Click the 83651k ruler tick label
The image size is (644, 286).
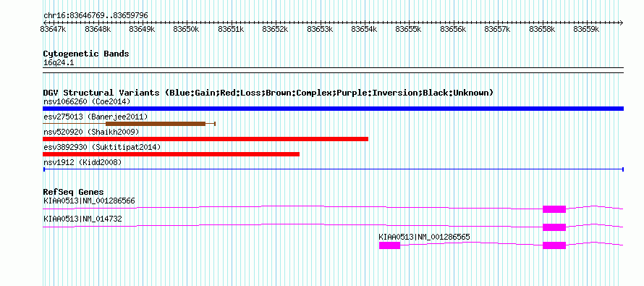(231, 29)
